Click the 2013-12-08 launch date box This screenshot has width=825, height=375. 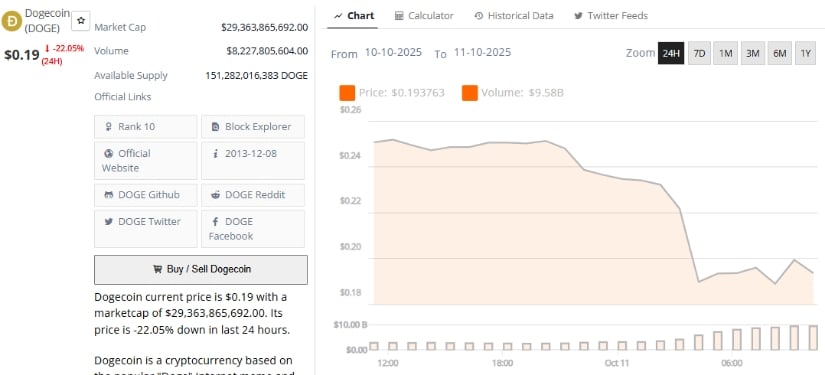(x=253, y=160)
